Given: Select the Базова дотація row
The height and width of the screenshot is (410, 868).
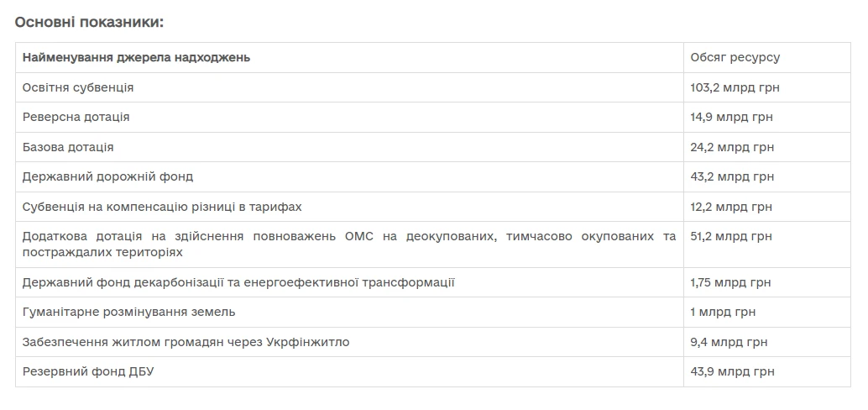Looking at the screenshot, I should (x=433, y=147).
